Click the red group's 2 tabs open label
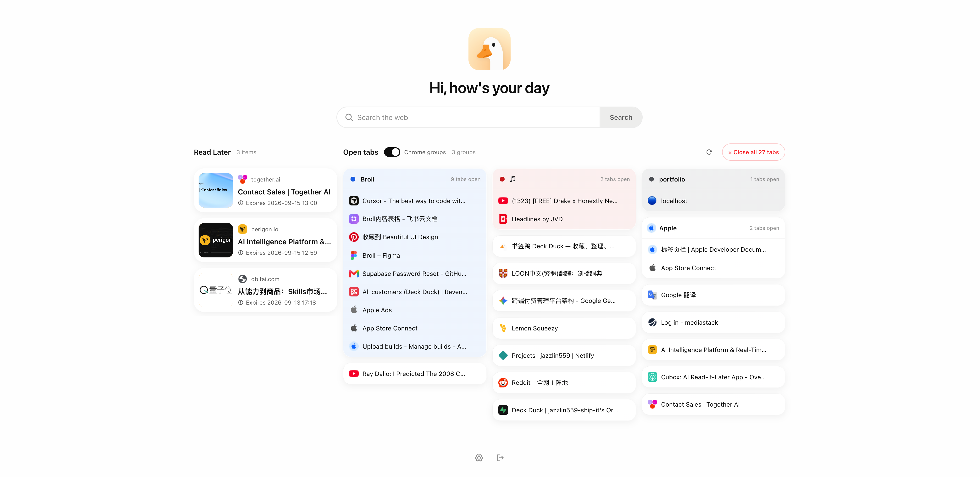 (615, 179)
